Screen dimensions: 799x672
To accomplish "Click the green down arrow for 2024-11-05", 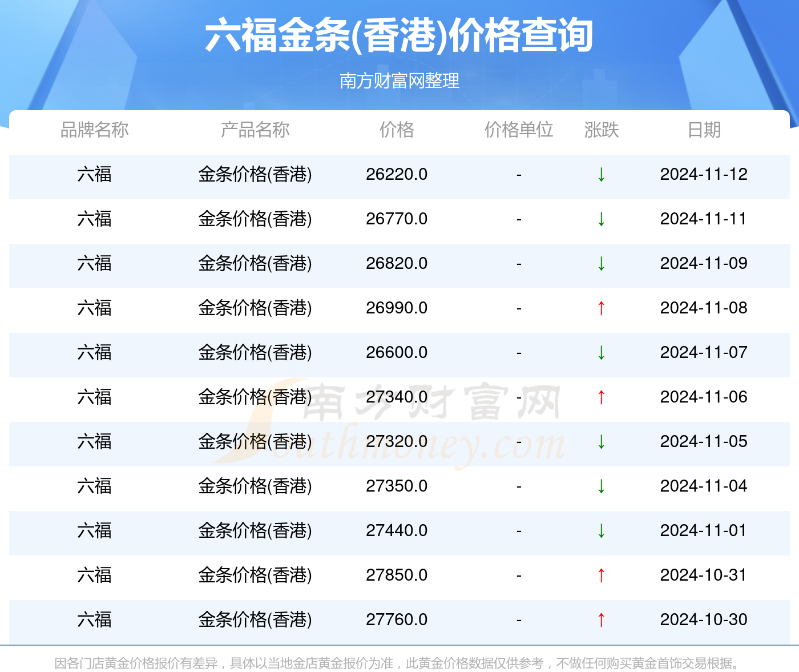I will point(601,441).
